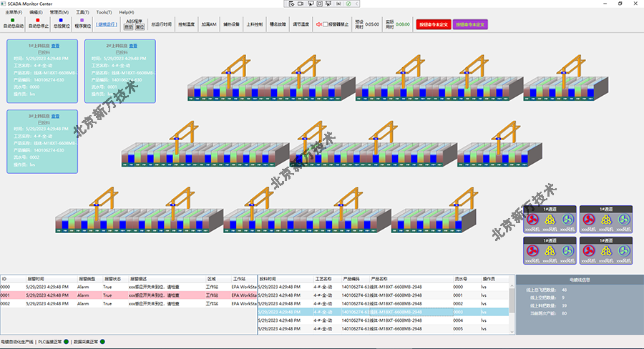Click red fan icon in lower-right 1#通道 panel
The height and width of the screenshot is (349, 644).
pos(589,251)
